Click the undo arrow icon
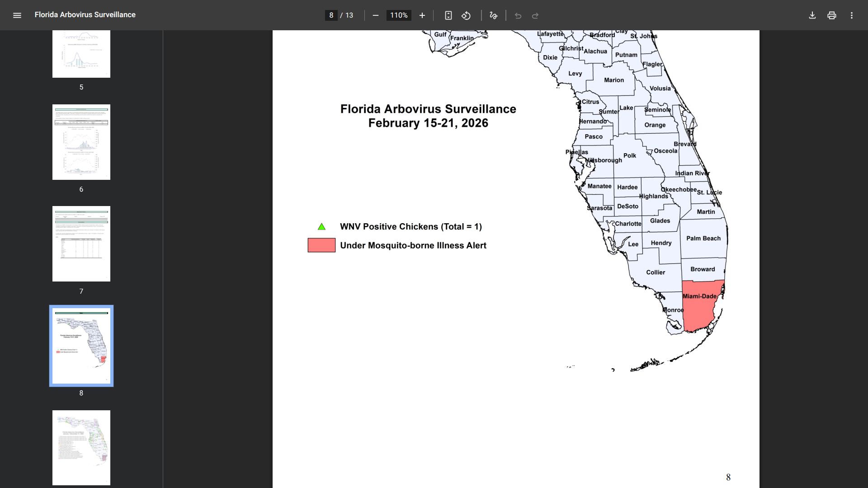868x488 pixels. click(518, 16)
